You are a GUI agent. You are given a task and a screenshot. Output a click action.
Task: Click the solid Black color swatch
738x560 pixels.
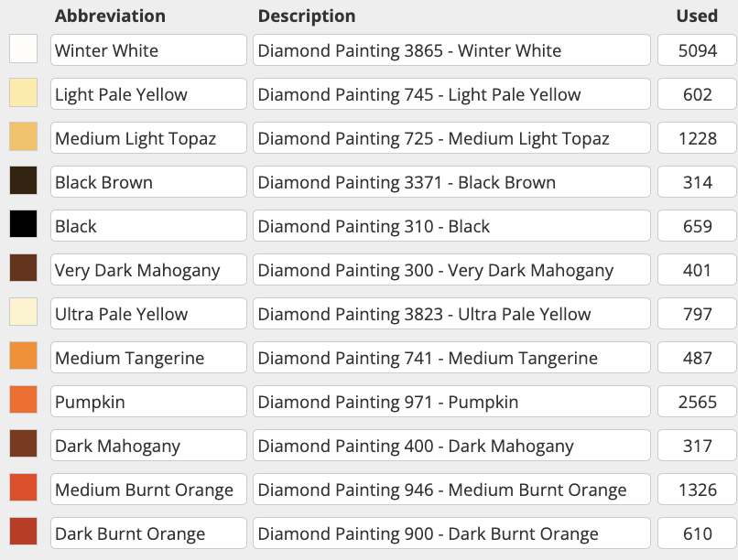tap(23, 225)
